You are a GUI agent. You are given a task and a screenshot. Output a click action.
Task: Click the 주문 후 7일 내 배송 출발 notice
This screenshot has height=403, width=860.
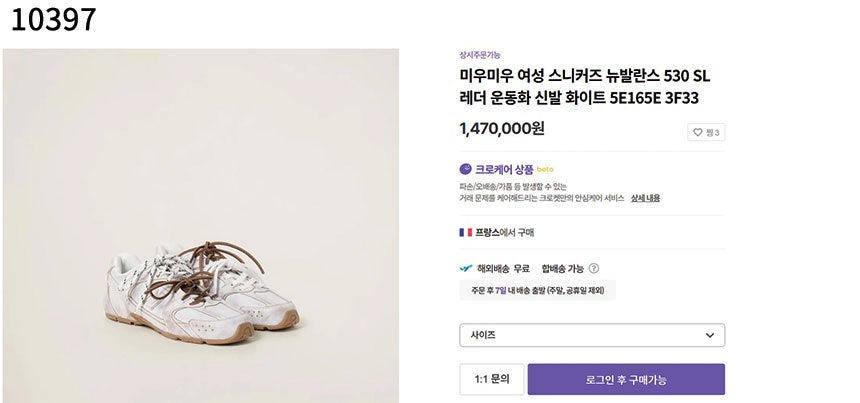point(537,291)
